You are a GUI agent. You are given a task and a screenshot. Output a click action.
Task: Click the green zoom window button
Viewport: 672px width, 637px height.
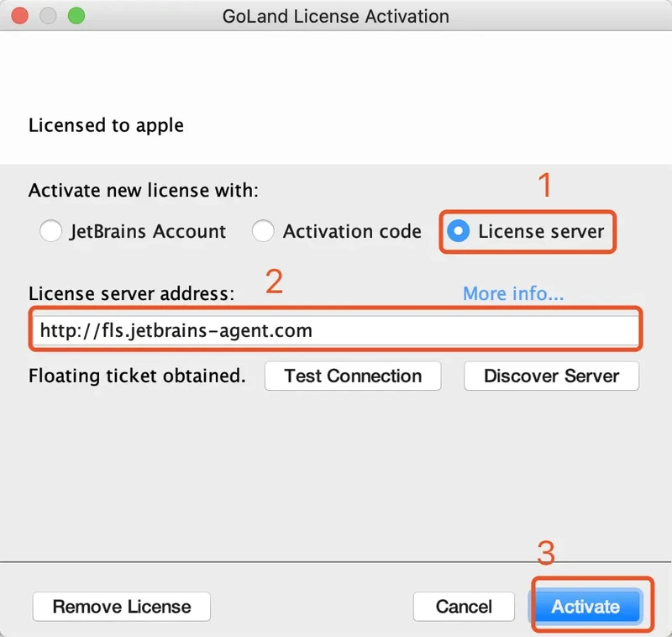point(76,16)
